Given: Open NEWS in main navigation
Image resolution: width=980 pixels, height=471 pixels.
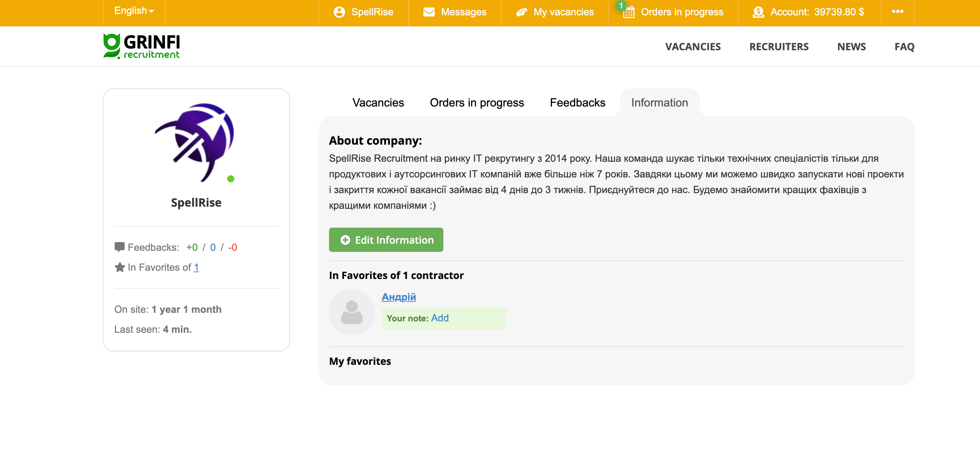Looking at the screenshot, I should (x=851, y=47).
